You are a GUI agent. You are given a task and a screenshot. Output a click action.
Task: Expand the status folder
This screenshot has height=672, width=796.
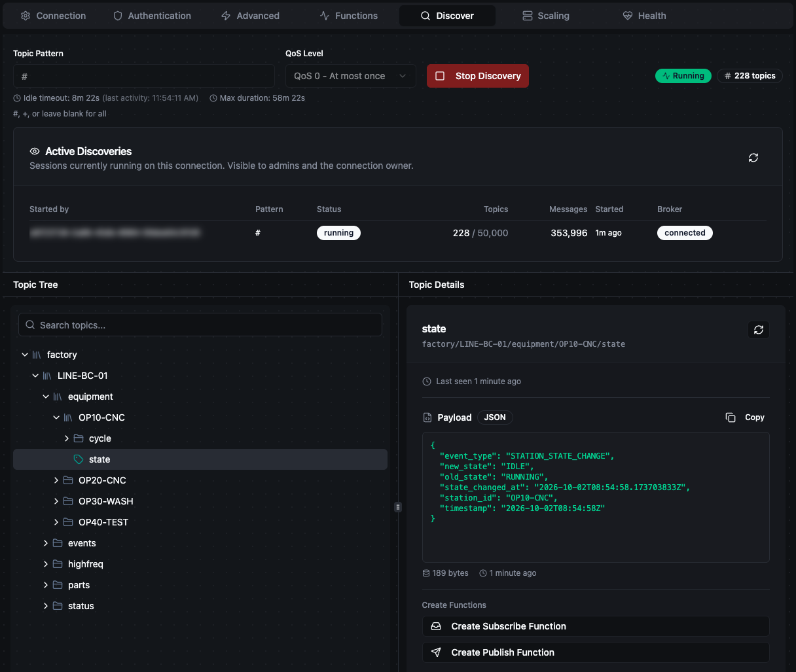click(46, 606)
